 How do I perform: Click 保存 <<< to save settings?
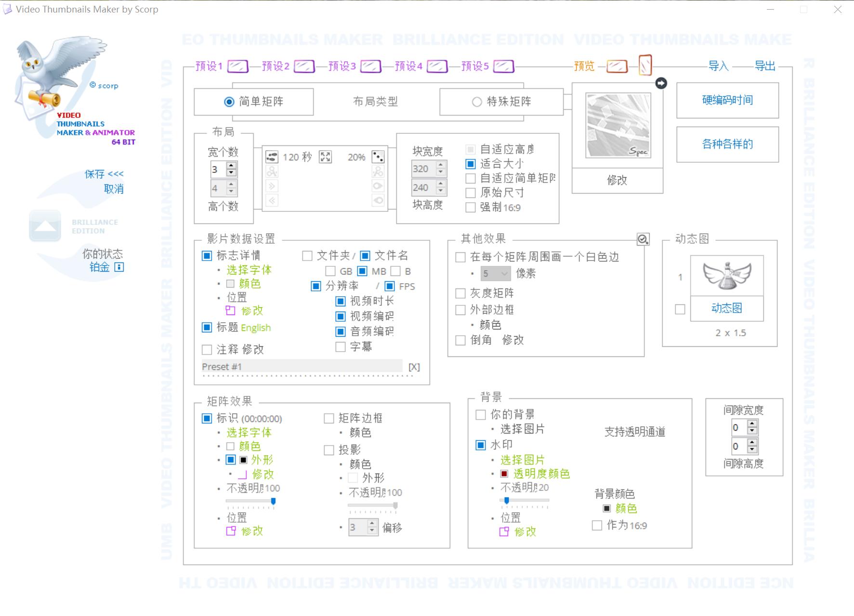coord(104,174)
